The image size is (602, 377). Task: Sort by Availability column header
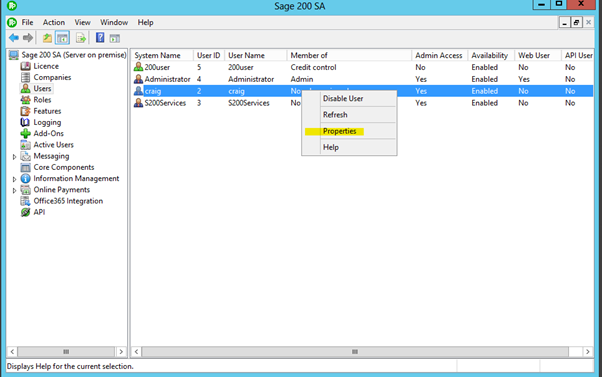(x=491, y=55)
